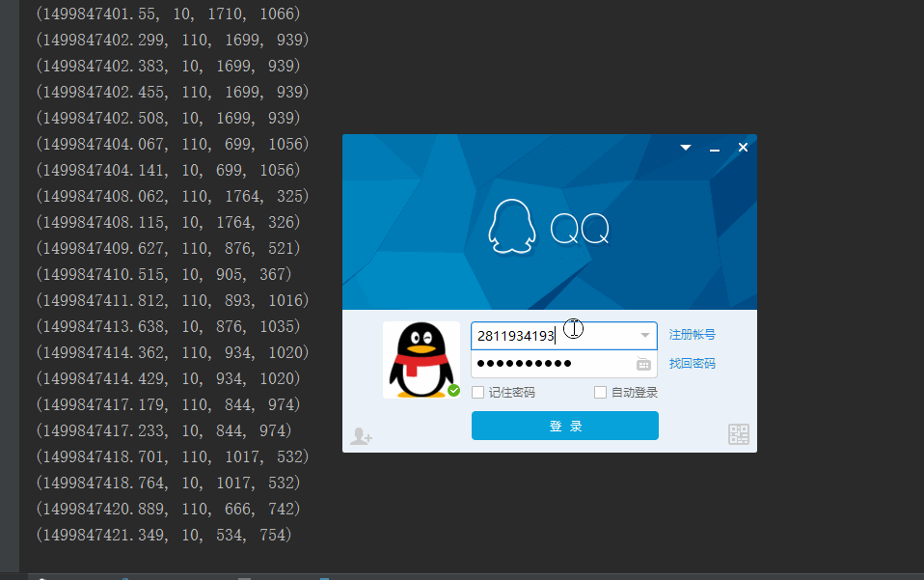Click the blue icon on the taskbar
This screenshot has width=924, height=580.
click(x=323, y=576)
